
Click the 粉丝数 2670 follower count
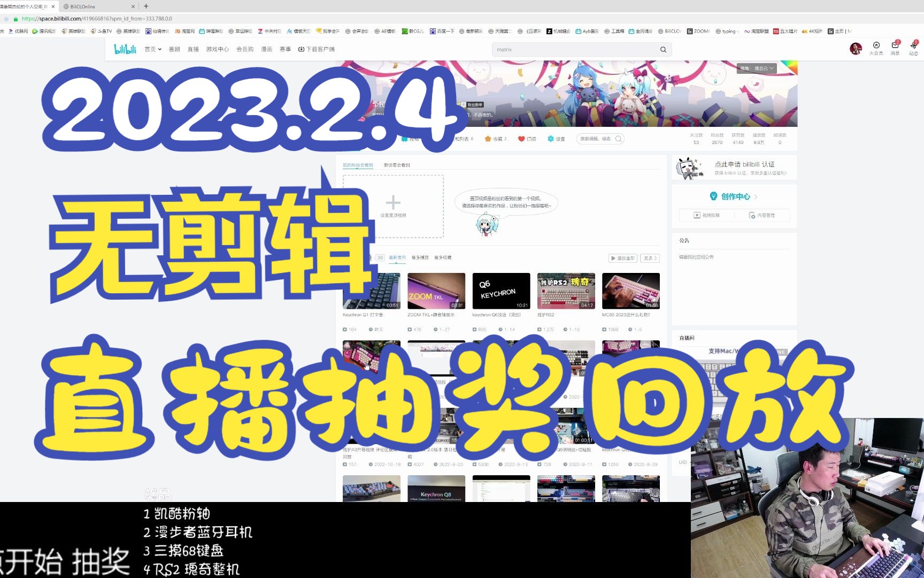point(717,139)
